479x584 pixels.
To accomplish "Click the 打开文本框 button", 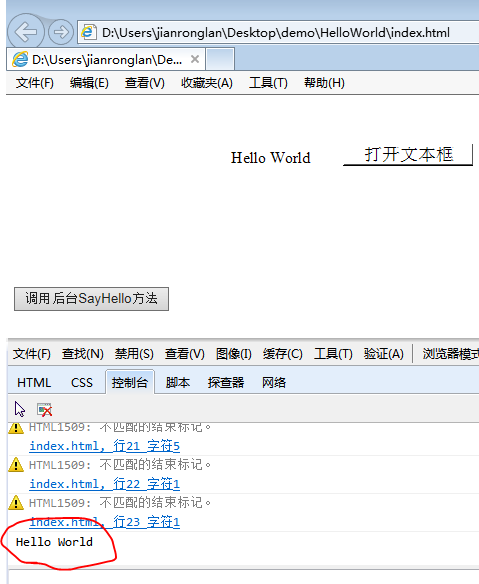I will (408, 155).
